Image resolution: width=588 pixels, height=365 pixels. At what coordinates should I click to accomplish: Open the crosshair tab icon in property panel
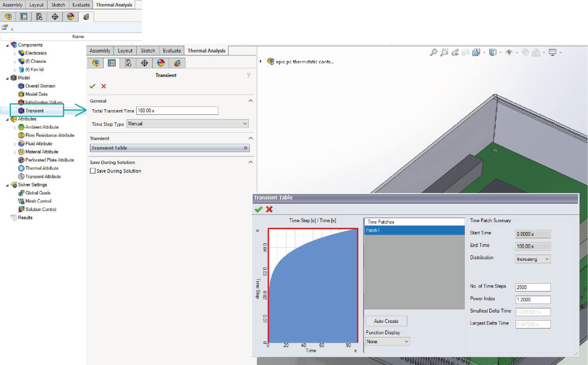[x=144, y=63]
